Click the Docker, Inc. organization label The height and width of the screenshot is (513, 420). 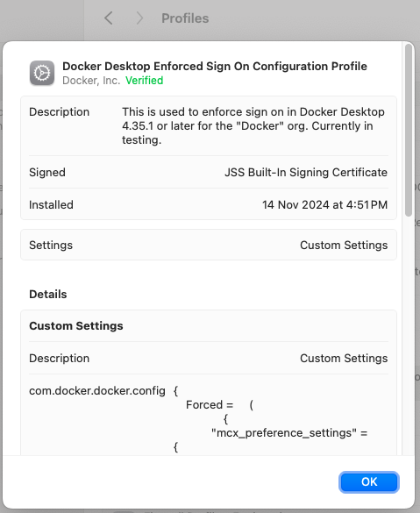91,81
